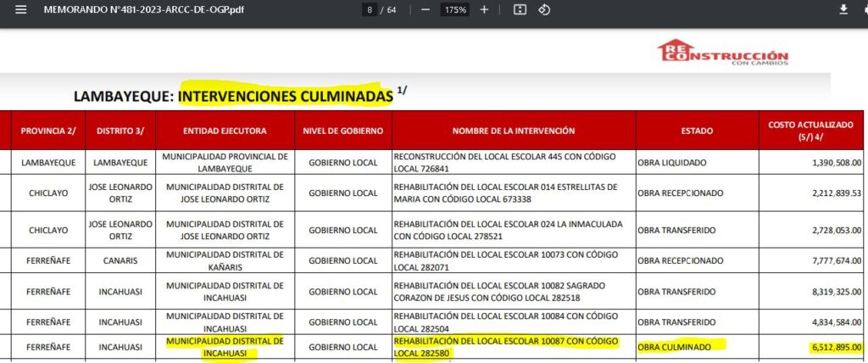Click the fit to page icon
Image resolution: width=868 pixels, height=363 pixels.
click(x=520, y=10)
